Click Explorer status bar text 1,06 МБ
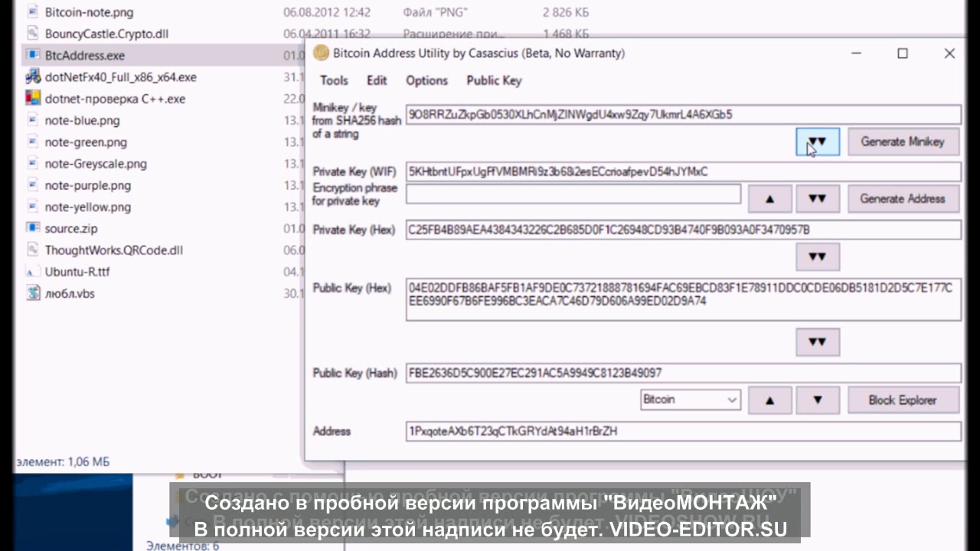980x551 pixels. [88, 461]
